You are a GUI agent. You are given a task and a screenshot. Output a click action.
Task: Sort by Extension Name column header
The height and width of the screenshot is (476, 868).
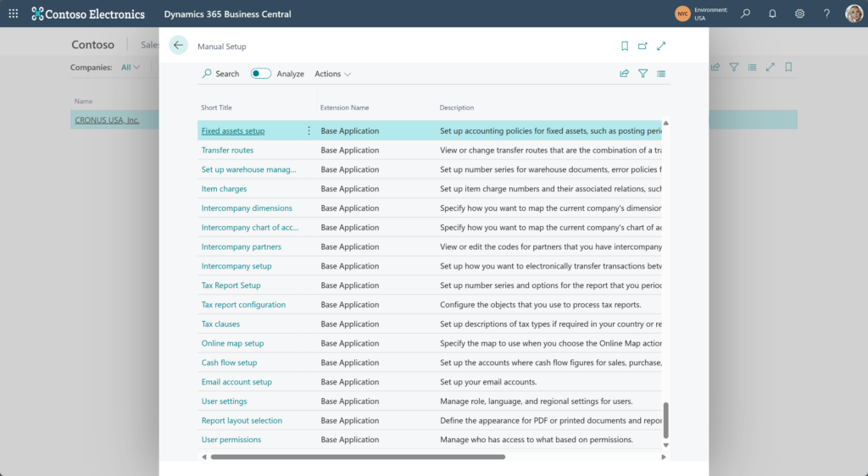pyautogui.click(x=344, y=108)
